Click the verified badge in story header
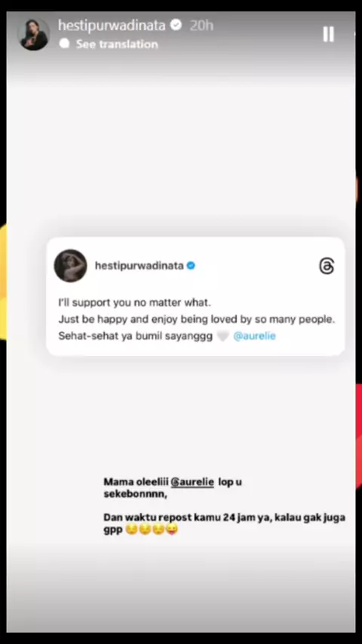The height and width of the screenshot is (644, 362). 176,25
